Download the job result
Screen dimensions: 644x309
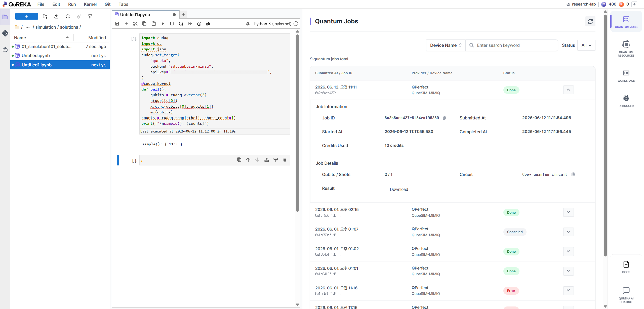pos(399,189)
